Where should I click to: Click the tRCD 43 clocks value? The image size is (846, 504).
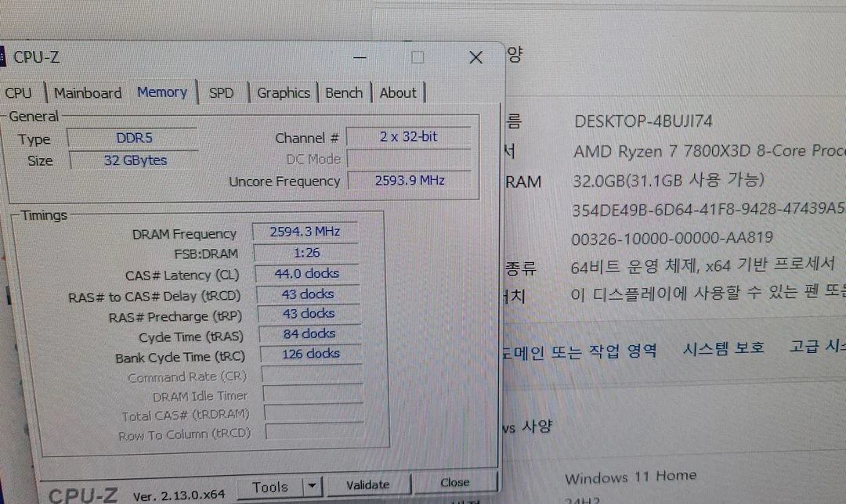(308, 294)
